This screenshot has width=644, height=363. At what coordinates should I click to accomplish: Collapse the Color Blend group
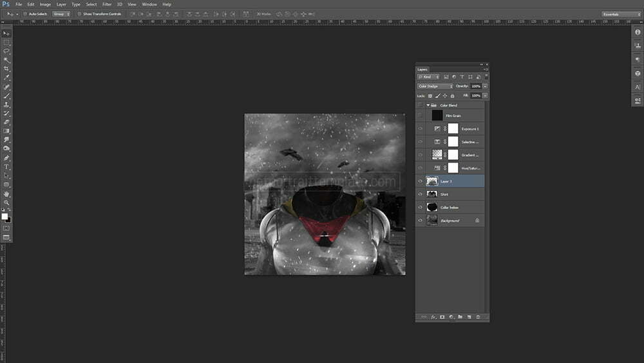[428, 105]
